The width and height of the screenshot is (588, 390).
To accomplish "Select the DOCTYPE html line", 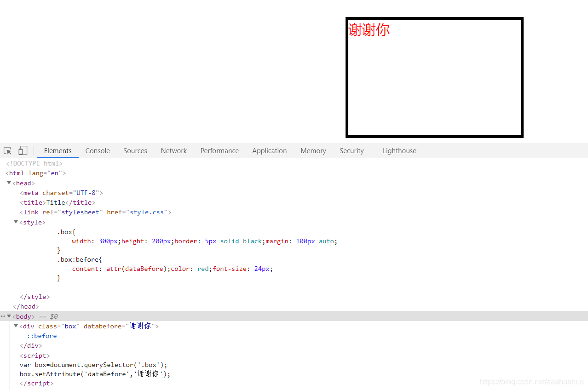I will [34, 164].
